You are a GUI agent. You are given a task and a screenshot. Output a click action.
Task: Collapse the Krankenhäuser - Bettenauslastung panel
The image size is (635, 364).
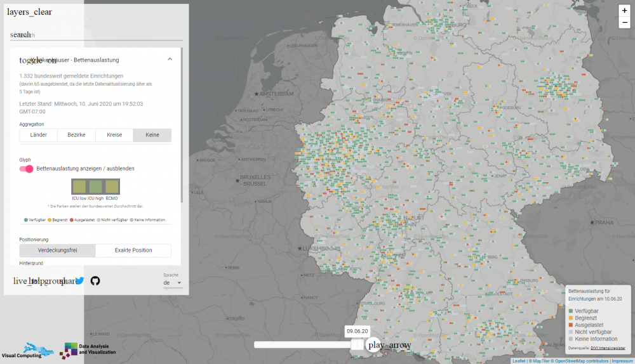click(x=170, y=60)
